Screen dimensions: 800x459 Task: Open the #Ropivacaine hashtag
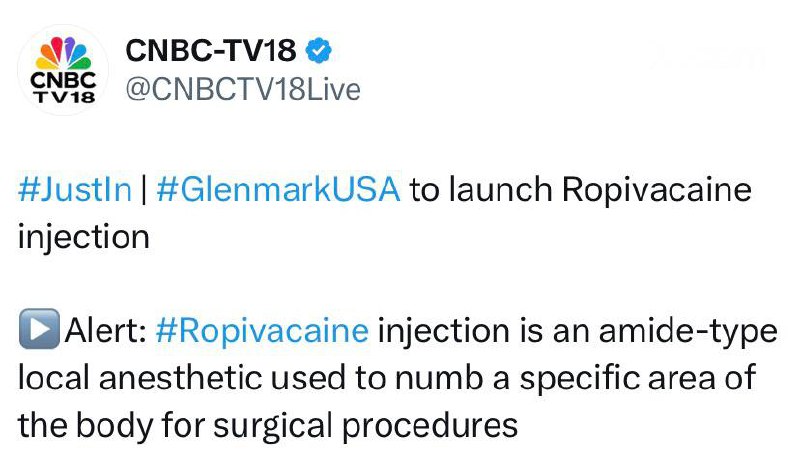(263, 330)
